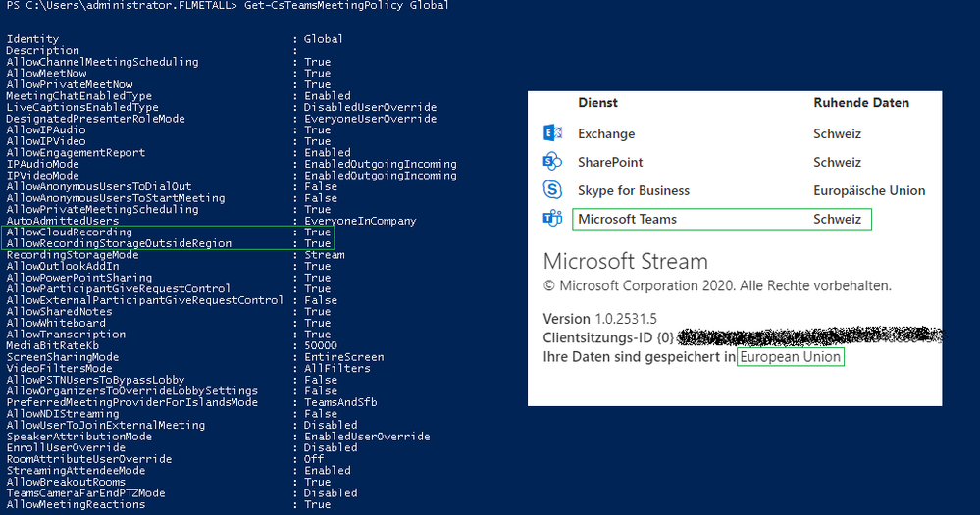Click the Stream value of RecordingStorageMode

pyautogui.click(x=325, y=254)
